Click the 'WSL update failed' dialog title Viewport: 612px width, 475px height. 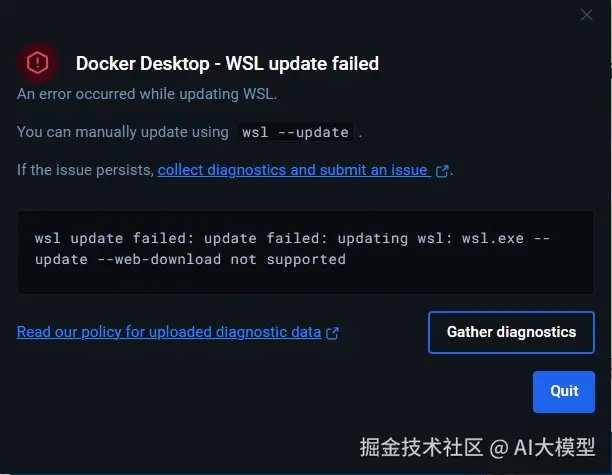[302, 64]
